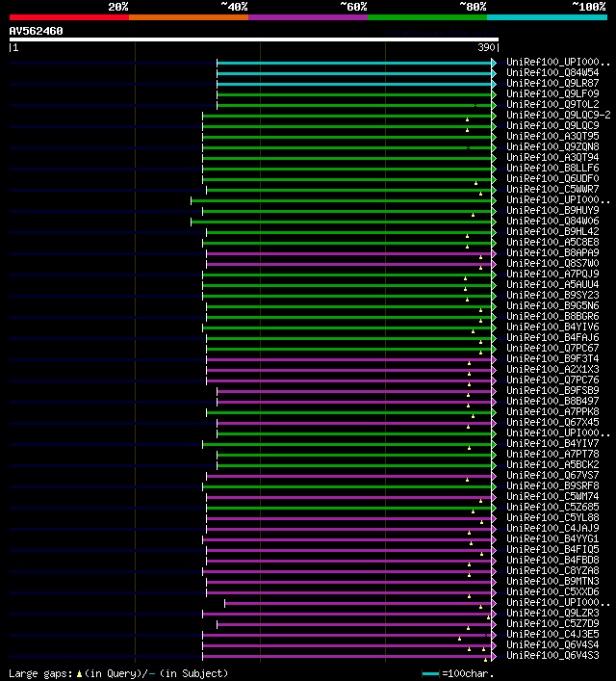The image size is (616, 681).
Task: Click the red 20% identity legend bar
Action: 69,17
